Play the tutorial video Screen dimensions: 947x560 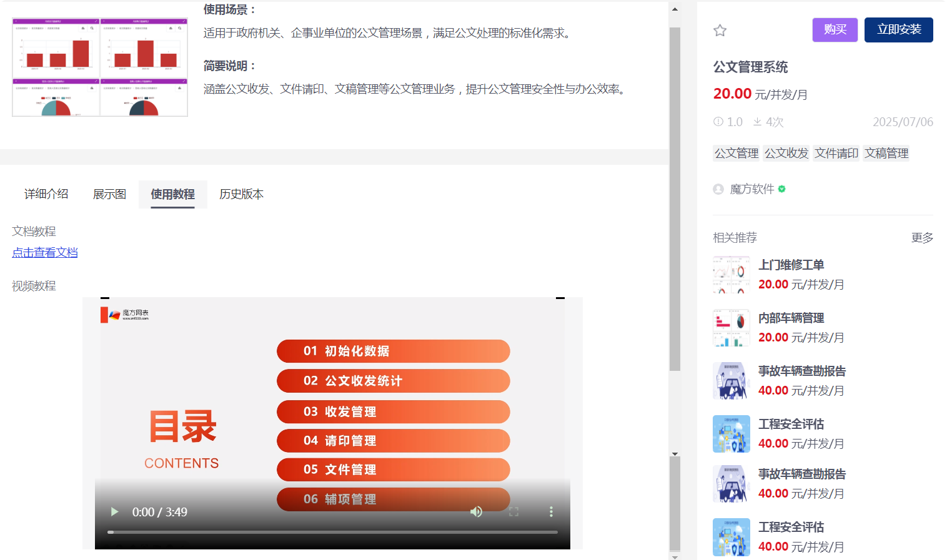(114, 512)
